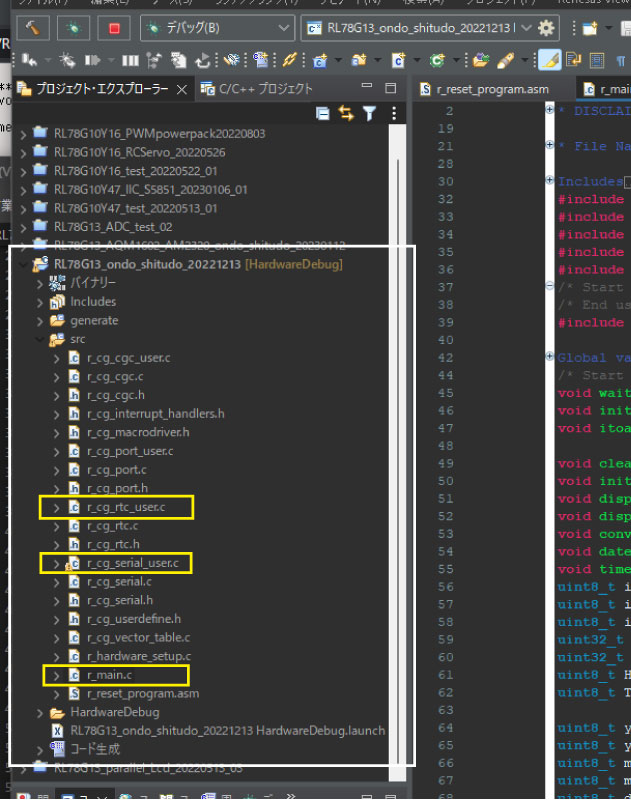Click the hammer Build icon
This screenshot has height=800, width=631.
pyautogui.click(x=35, y=28)
